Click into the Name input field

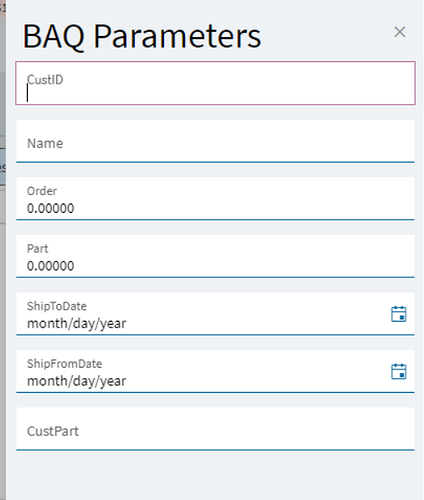coord(215,141)
